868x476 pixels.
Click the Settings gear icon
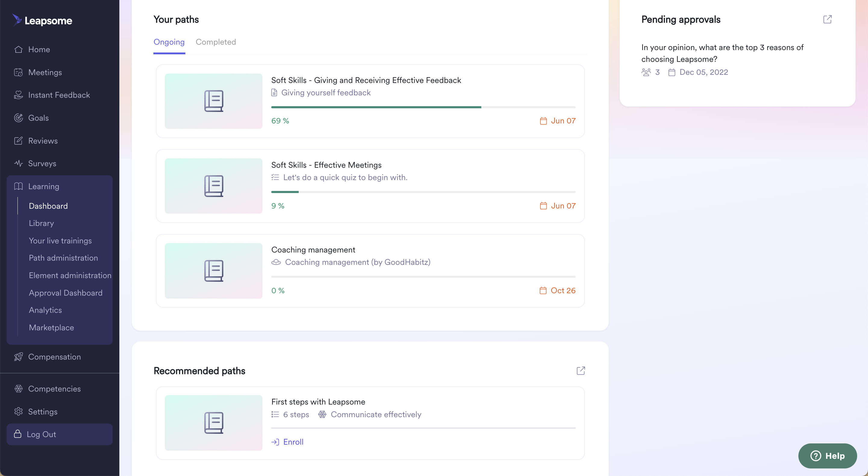(18, 411)
